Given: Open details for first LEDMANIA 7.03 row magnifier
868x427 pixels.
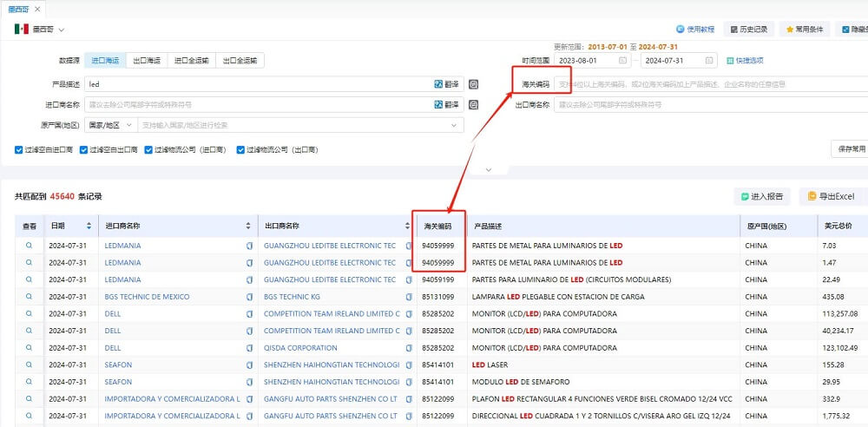Looking at the screenshot, I should click(29, 246).
